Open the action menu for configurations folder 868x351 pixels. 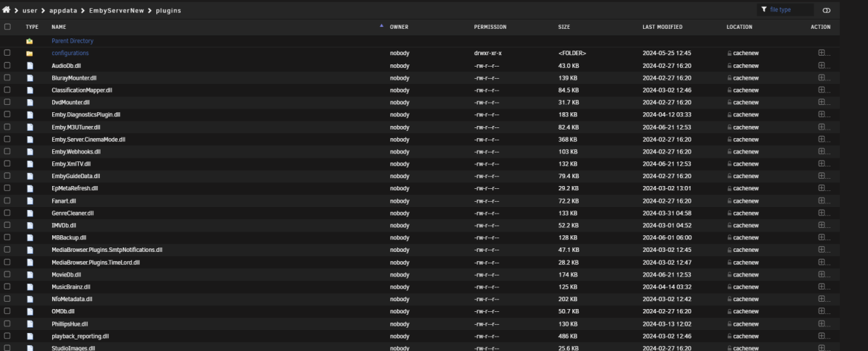point(821,54)
